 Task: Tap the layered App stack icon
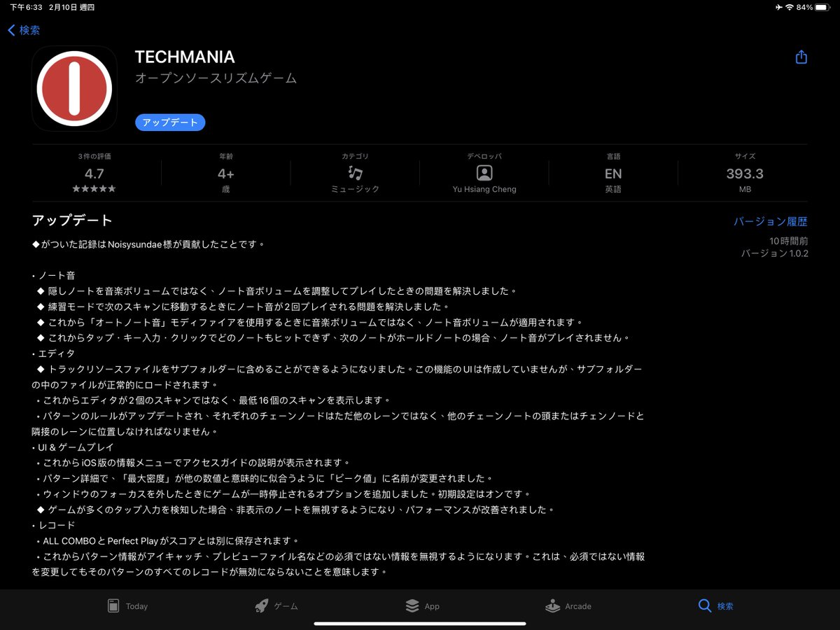pos(412,606)
